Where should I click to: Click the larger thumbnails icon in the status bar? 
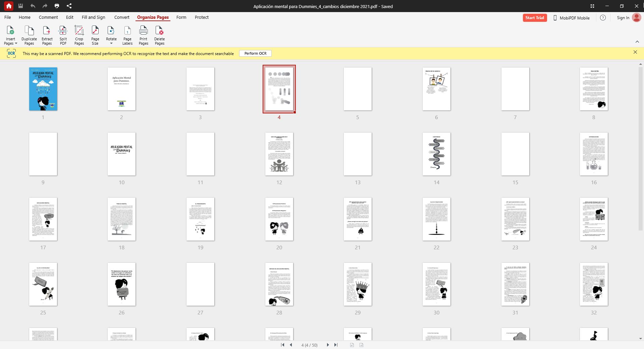(x=361, y=345)
